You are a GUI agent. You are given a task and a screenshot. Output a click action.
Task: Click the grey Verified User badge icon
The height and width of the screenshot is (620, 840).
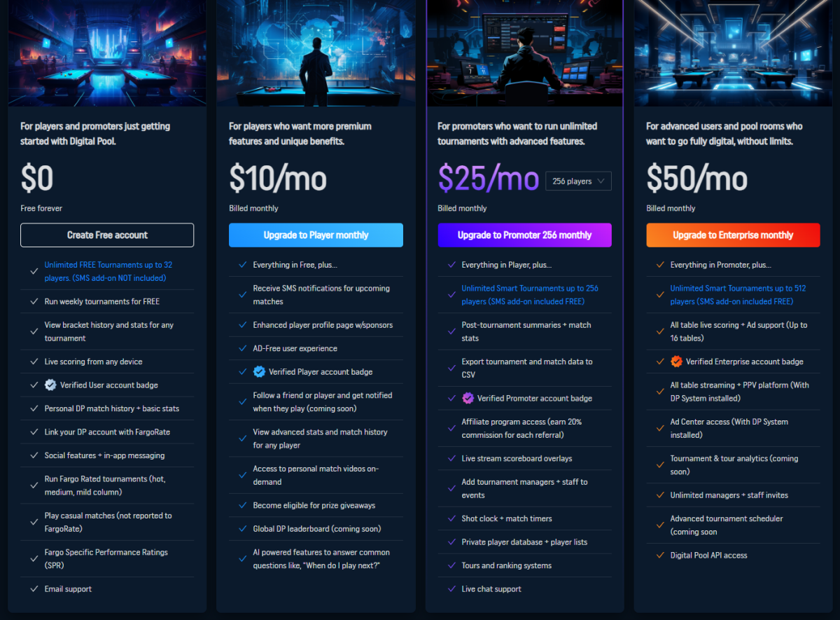click(50, 385)
